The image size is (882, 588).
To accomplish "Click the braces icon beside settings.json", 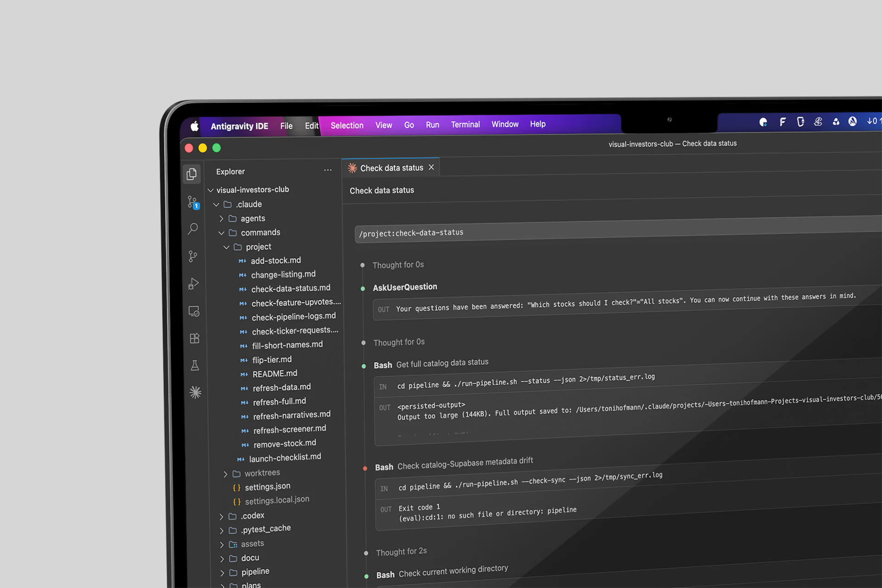I will coord(237,488).
